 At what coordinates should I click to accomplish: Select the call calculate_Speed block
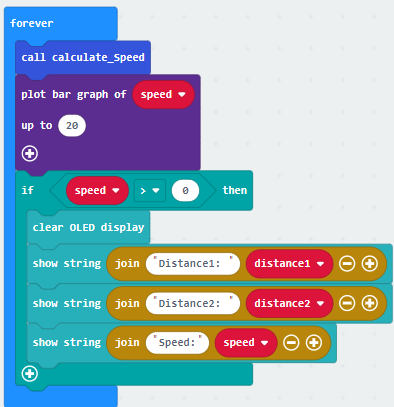point(83,57)
